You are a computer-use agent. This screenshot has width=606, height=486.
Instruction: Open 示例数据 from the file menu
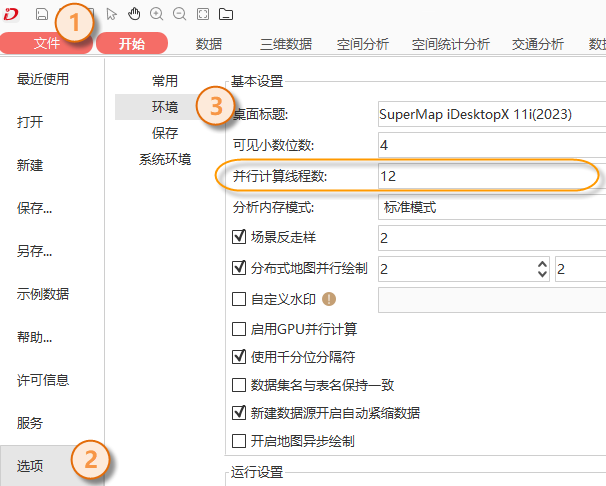click(x=43, y=294)
